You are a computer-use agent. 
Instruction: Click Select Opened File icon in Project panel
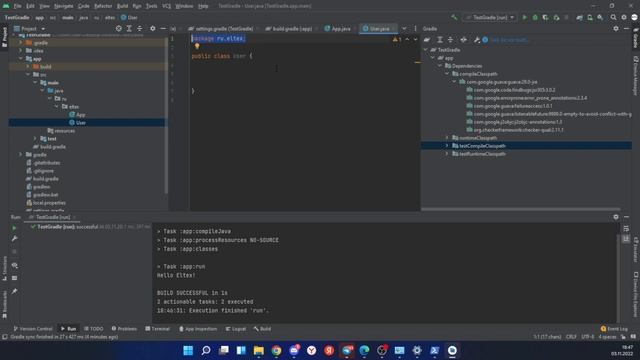click(x=119, y=29)
